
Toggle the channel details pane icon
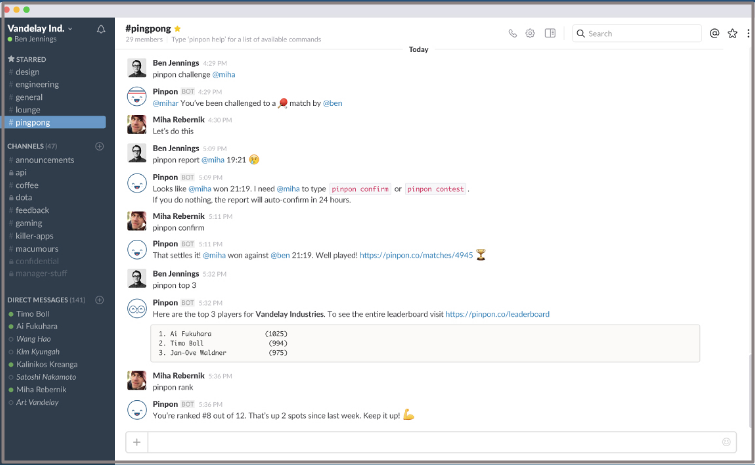point(550,33)
